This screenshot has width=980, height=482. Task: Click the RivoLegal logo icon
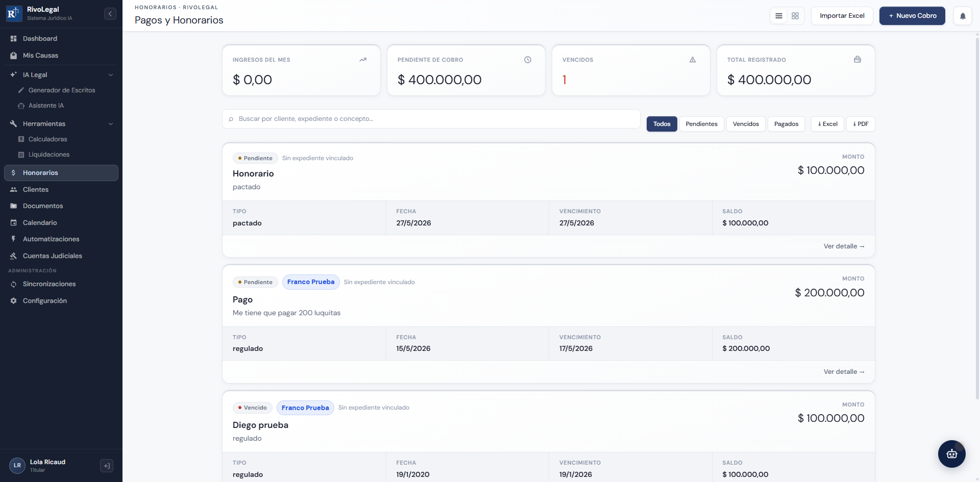point(14,14)
